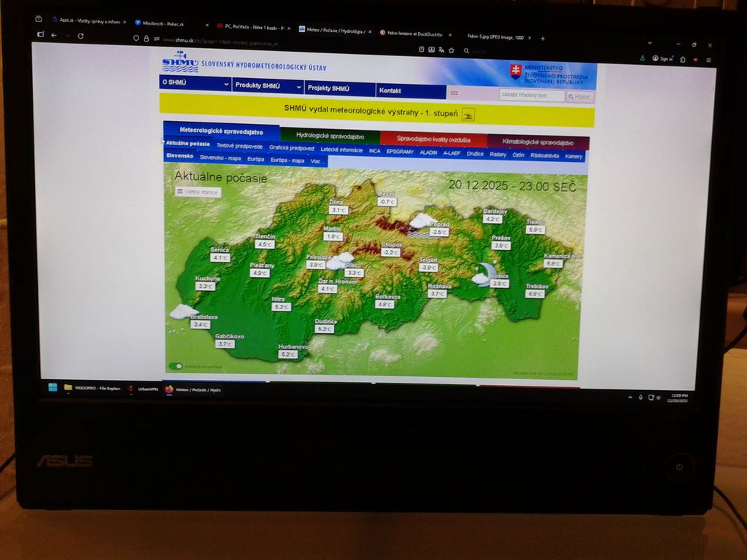Open the Všetky stanice station selector

pyautogui.click(x=198, y=192)
